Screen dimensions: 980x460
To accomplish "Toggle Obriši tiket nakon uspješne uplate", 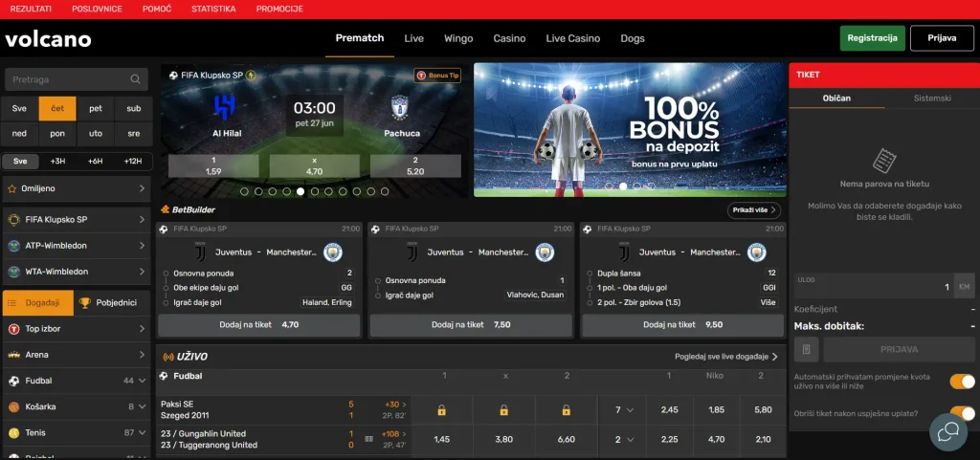I will pos(962,413).
